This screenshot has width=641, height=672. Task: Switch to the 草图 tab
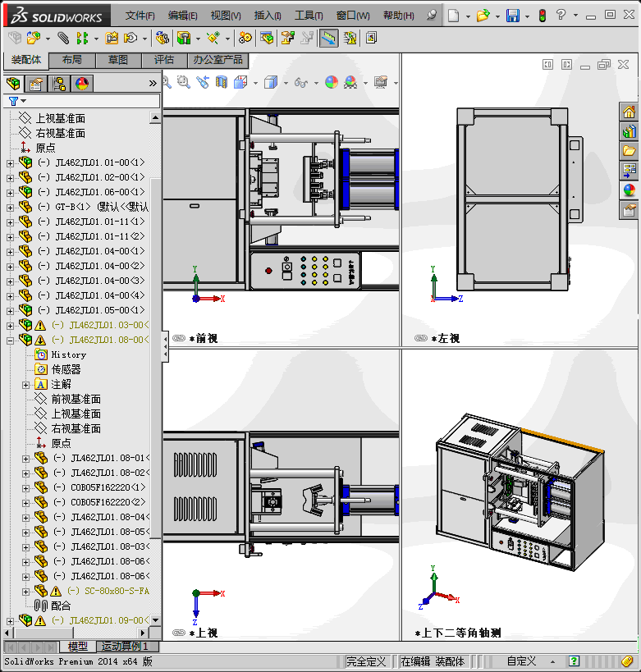[x=118, y=60]
